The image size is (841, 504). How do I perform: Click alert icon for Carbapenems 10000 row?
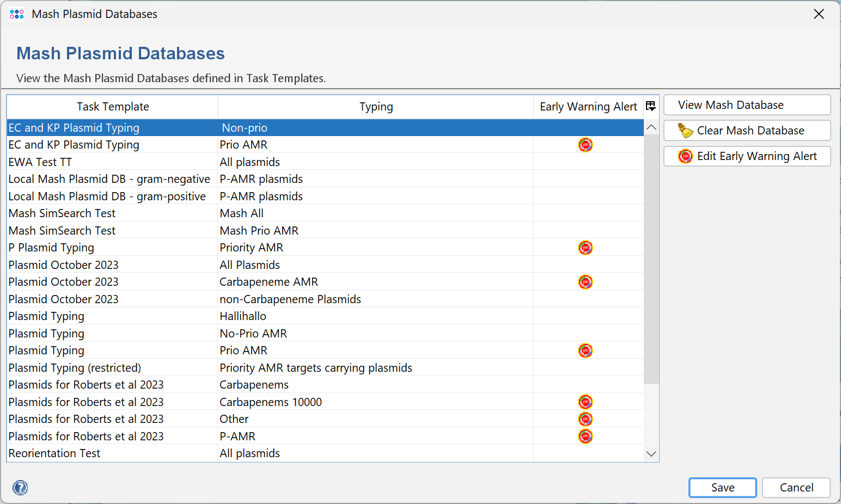tap(585, 402)
